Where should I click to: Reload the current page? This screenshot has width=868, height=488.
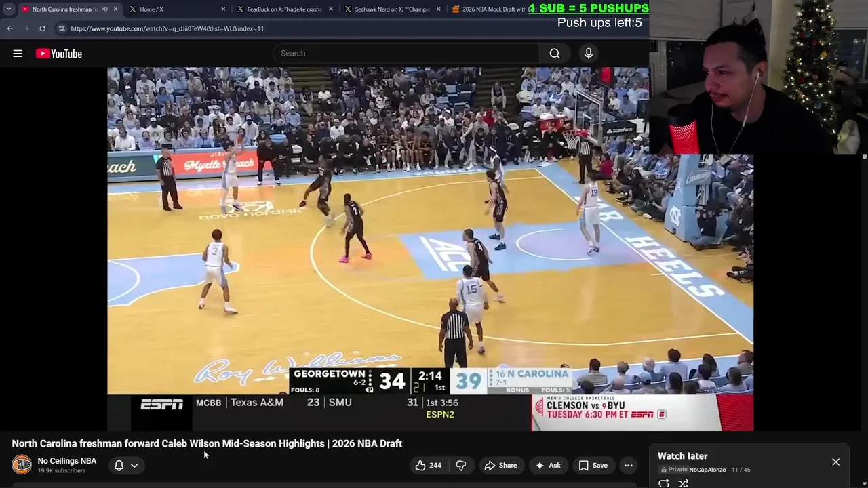[x=42, y=28]
